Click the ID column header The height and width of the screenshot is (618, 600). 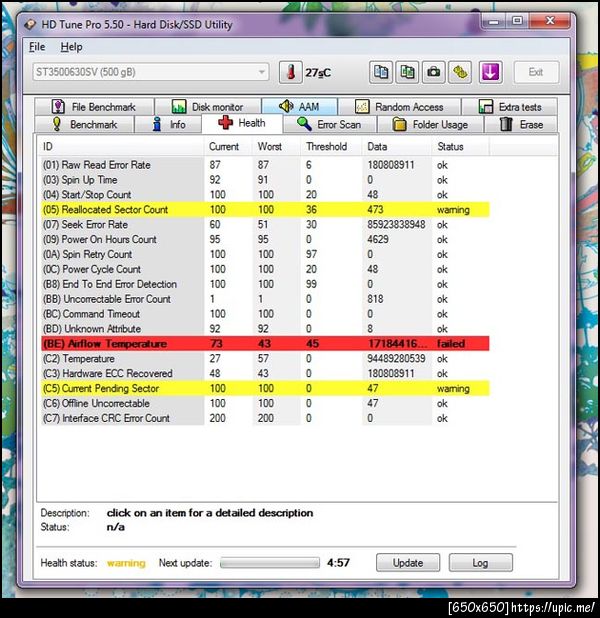(121, 146)
